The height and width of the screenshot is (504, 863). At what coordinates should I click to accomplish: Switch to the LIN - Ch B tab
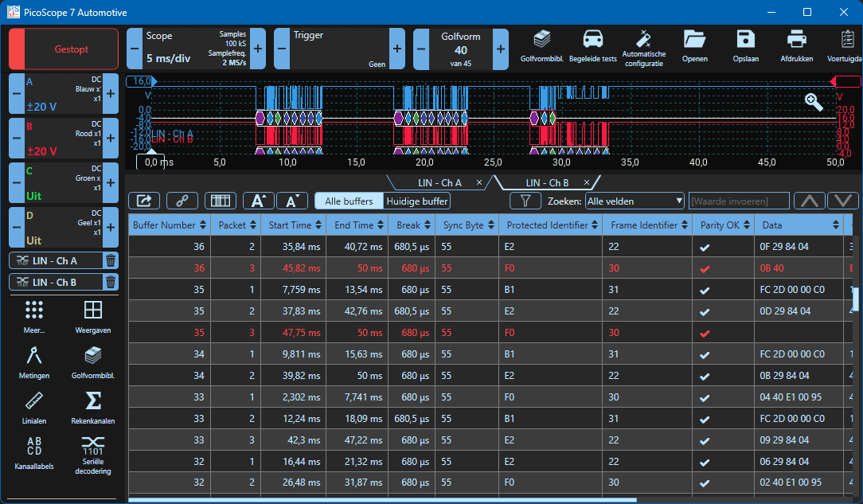[547, 183]
